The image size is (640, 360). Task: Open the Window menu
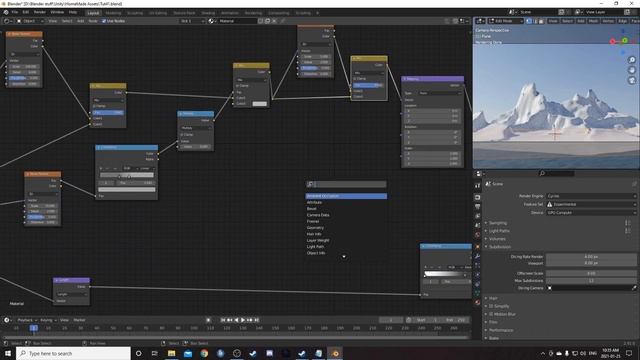pos(57,12)
